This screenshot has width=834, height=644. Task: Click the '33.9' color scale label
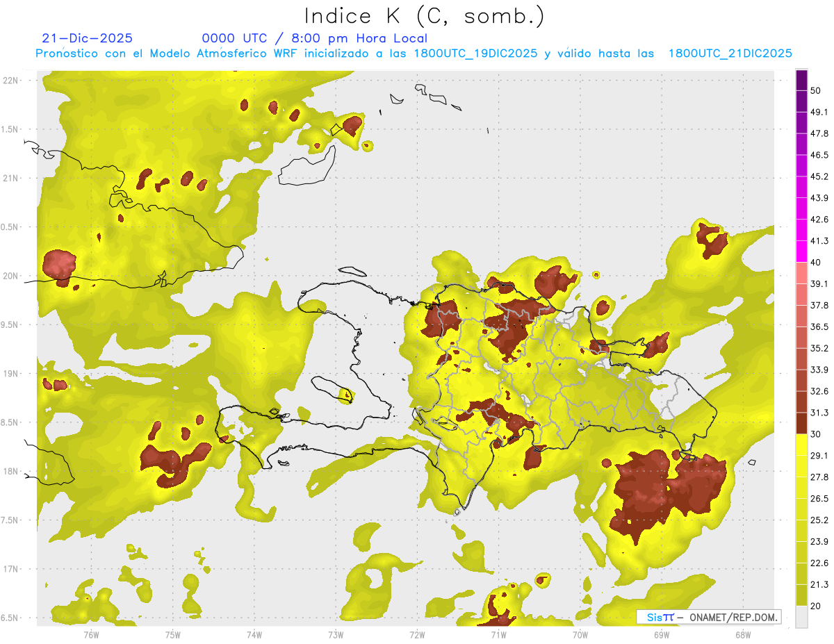point(819,370)
